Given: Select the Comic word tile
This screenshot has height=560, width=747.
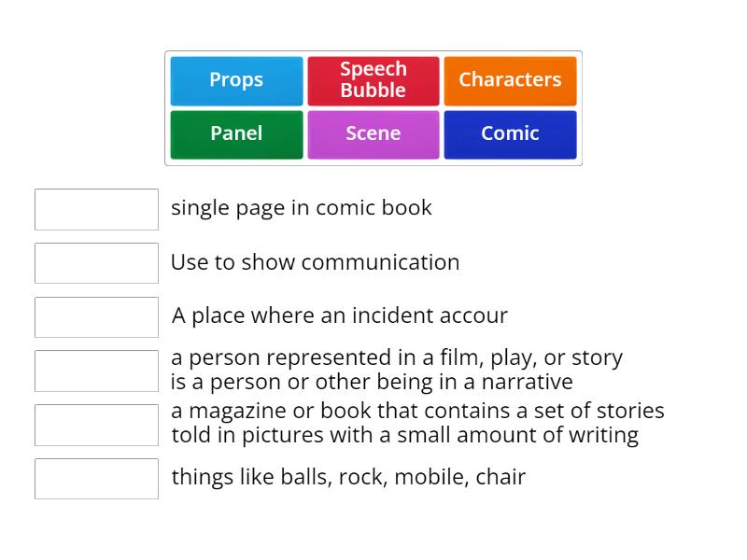Looking at the screenshot, I should point(511,133).
